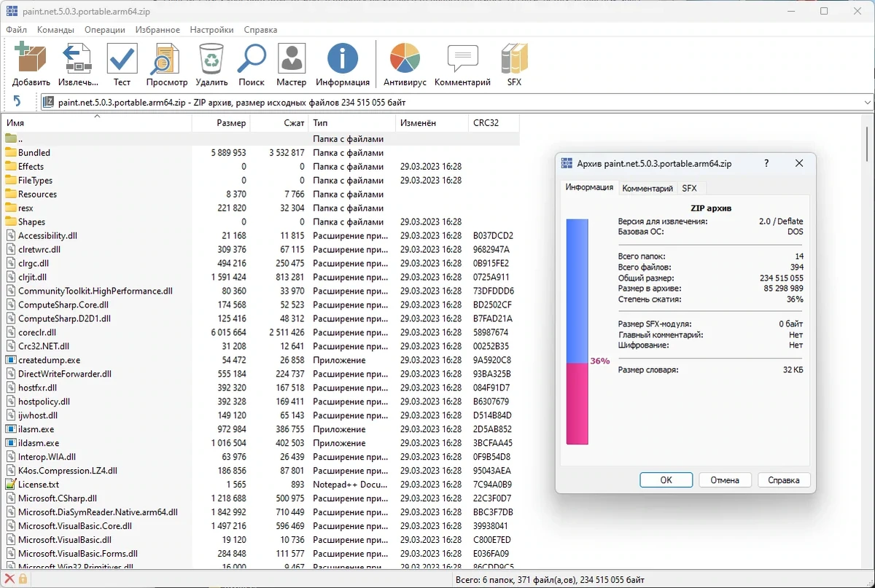This screenshot has width=875, height=588.
Task: Select DirectWriteForwarder.dll row
Action: click(x=261, y=374)
